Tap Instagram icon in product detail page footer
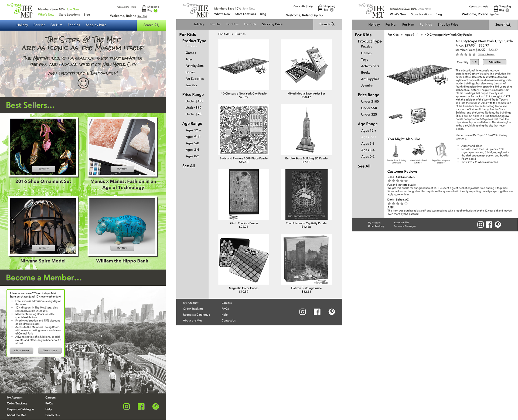 tap(480, 224)
